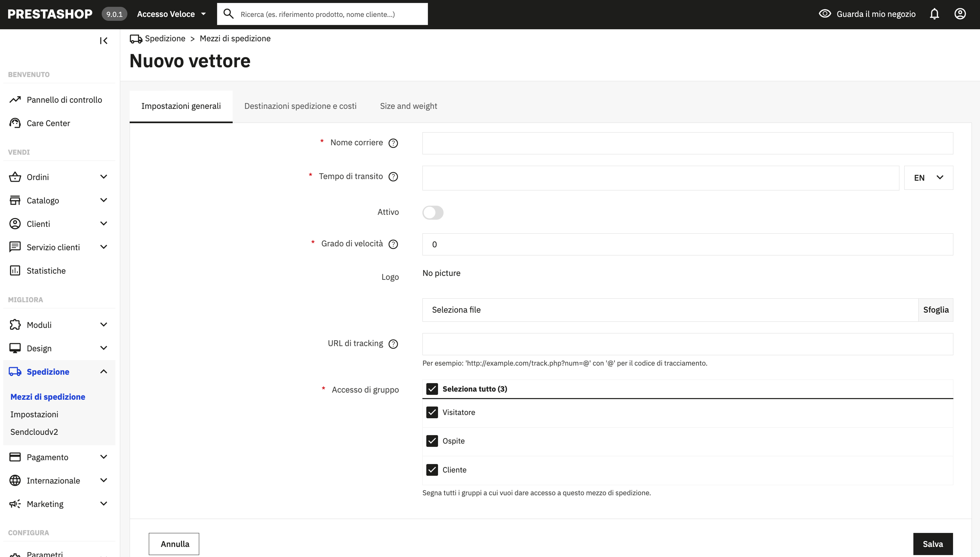The width and height of the screenshot is (980, 557).
Task: Uncheck the Ospite checkbox
Action: pyautogui.click(x=432, y=441)
